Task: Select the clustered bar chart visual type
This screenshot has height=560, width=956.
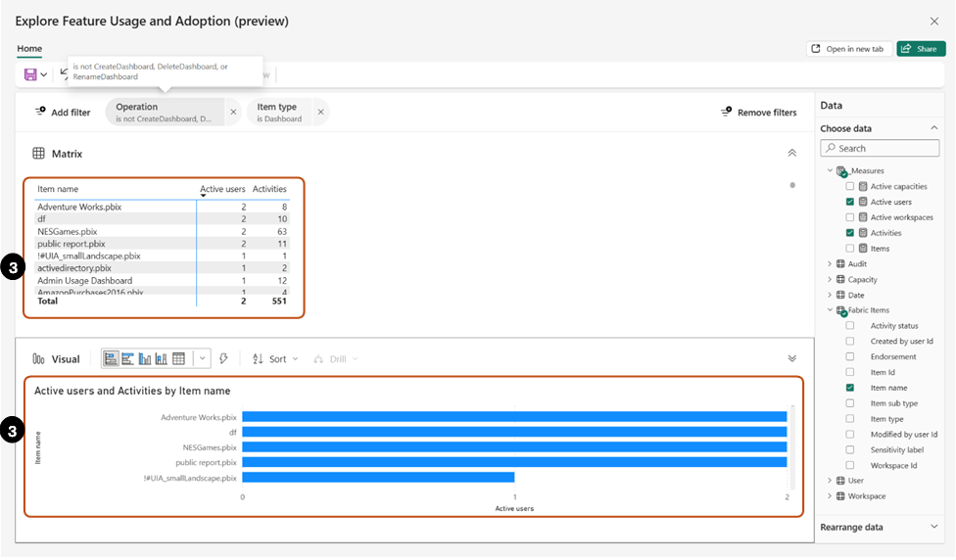Action: [x=127, y=359]
